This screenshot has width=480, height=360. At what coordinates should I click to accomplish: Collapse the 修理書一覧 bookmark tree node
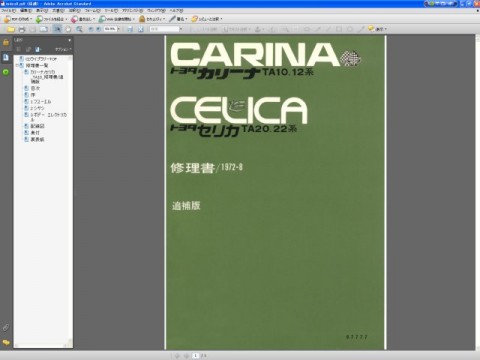[17, 65]
